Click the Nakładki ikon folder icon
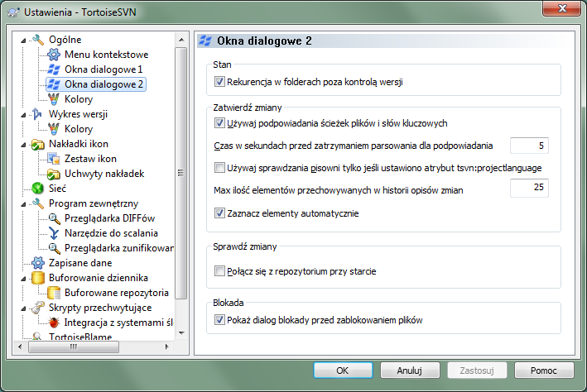Screen dimensions: 587x392 tap(38, 144)
